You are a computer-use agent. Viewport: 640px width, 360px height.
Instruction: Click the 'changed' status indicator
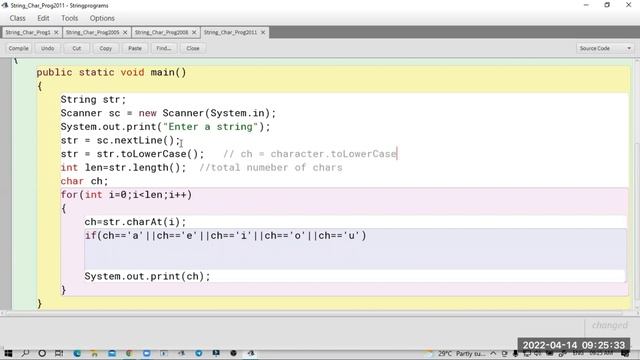(x=610, y=325)
